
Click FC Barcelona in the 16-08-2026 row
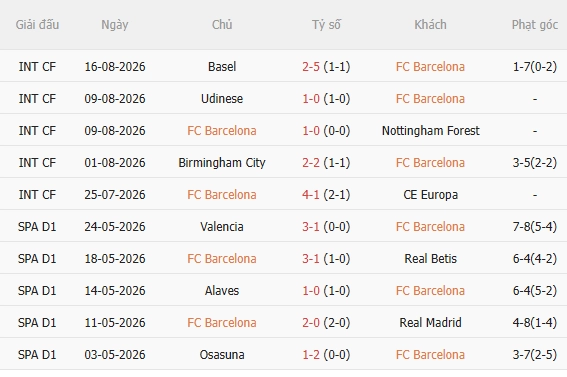point(430,67)
